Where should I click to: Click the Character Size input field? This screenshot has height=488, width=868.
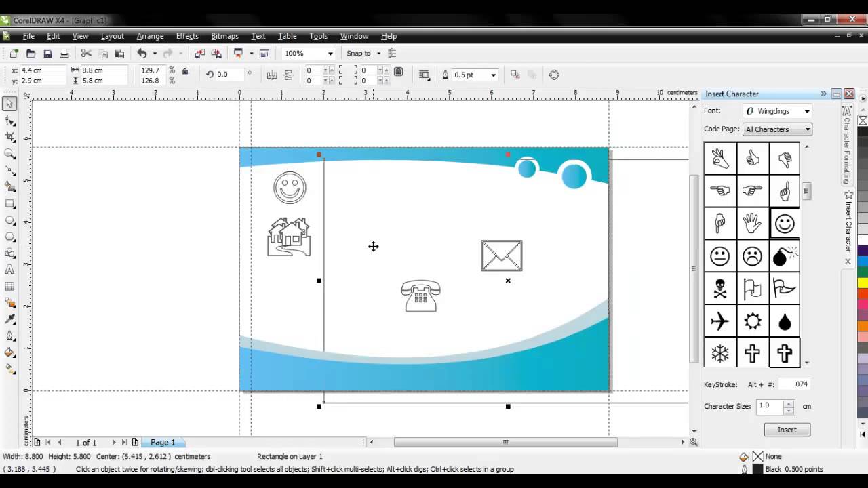tap(770, 406)
